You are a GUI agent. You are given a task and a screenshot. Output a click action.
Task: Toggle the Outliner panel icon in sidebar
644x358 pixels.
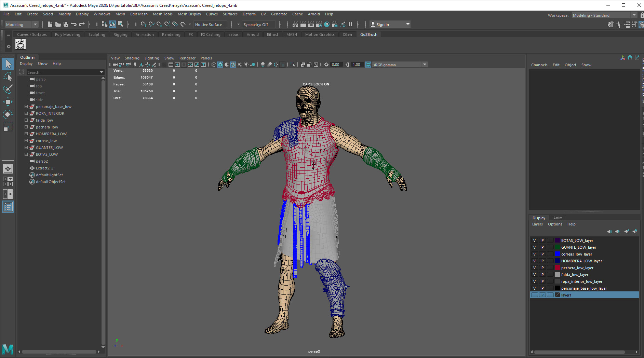click(8, 207)
